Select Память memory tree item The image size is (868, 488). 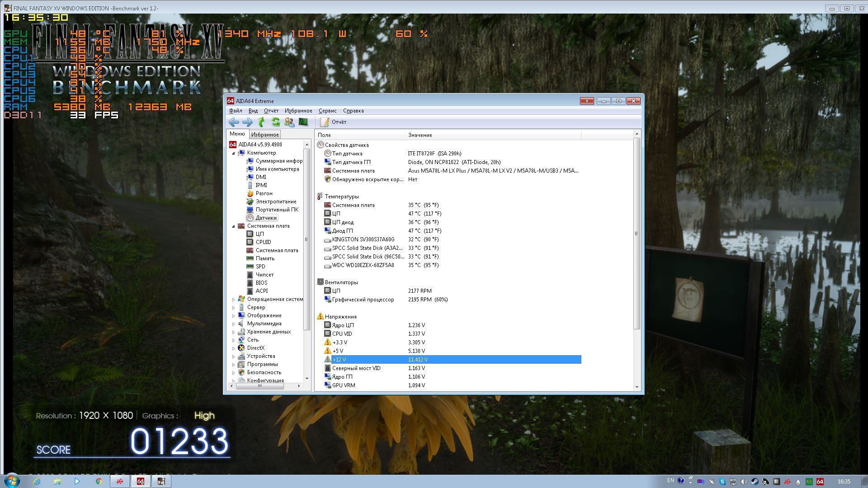coord(265,258)
